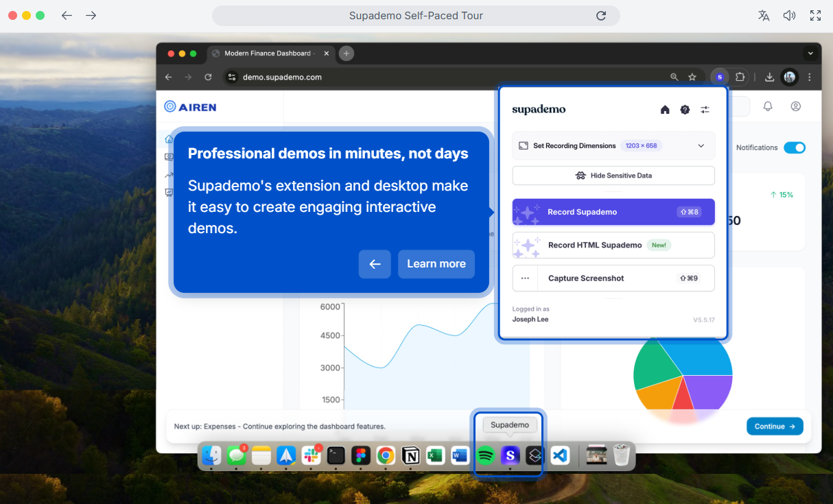This screenshot has height=504, width=833.
Task: Choose Record HTML Supademo
Action: (x=613, y=245)
